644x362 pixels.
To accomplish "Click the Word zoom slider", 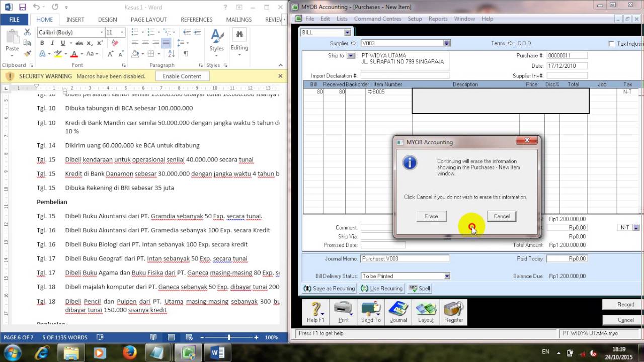I will 229,337.
